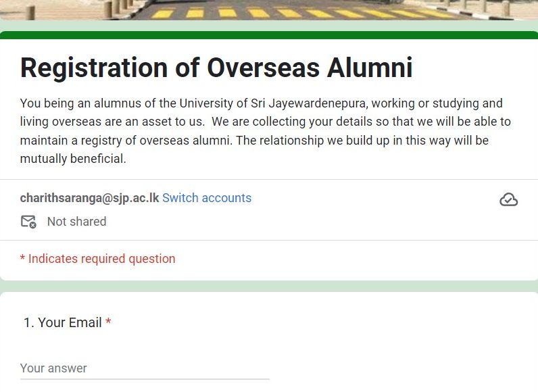Click the red asterisk before Indicates

tap(22, 259)
